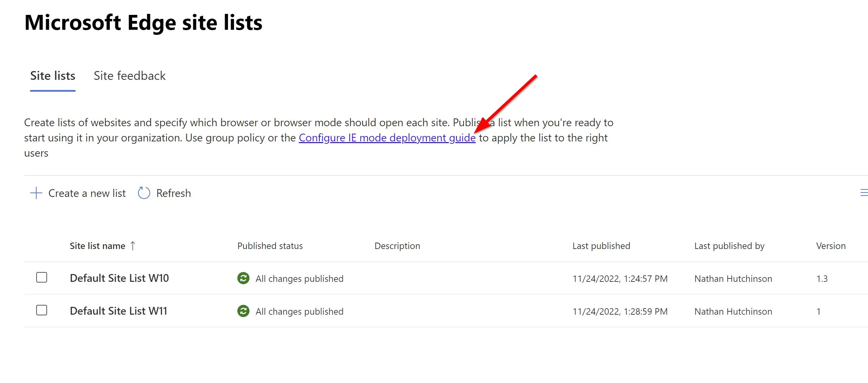
Task: Sort by Version column header
Action: pyautogui.click(x=831, y=246)
